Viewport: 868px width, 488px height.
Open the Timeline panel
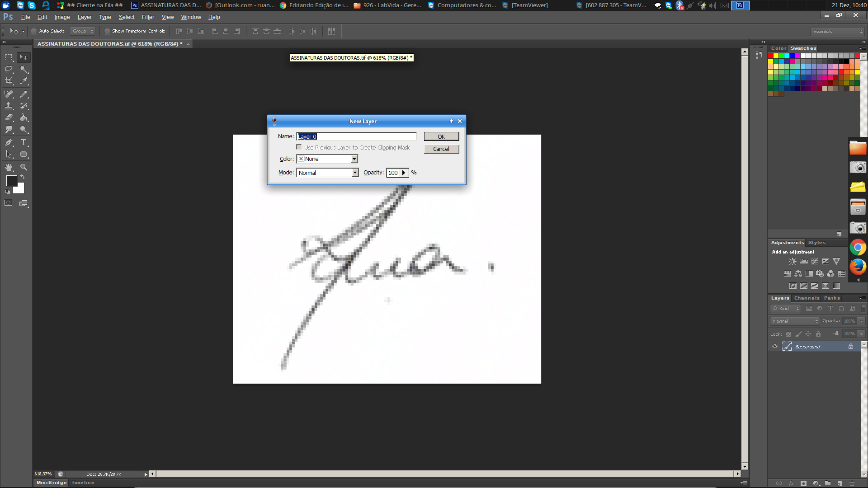tap(83, 483)
